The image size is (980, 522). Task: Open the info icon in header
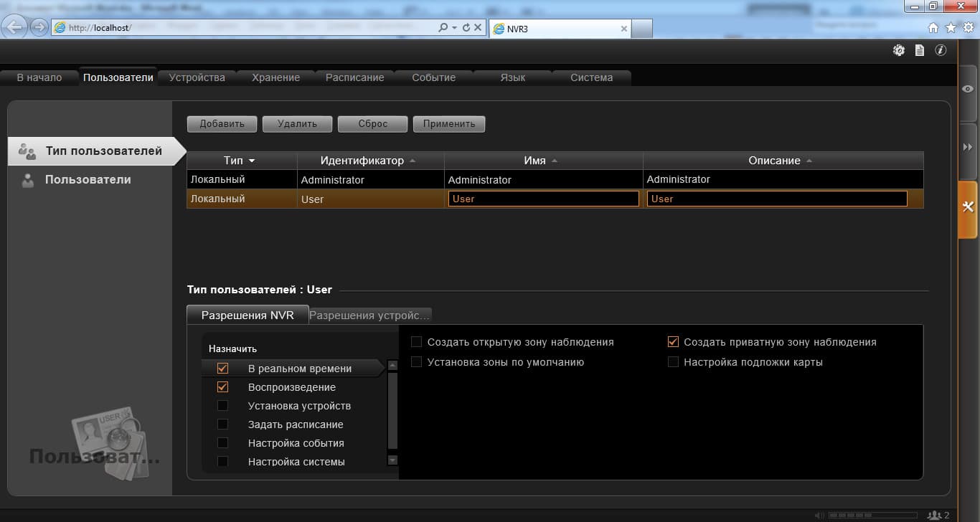click(941, 50)
